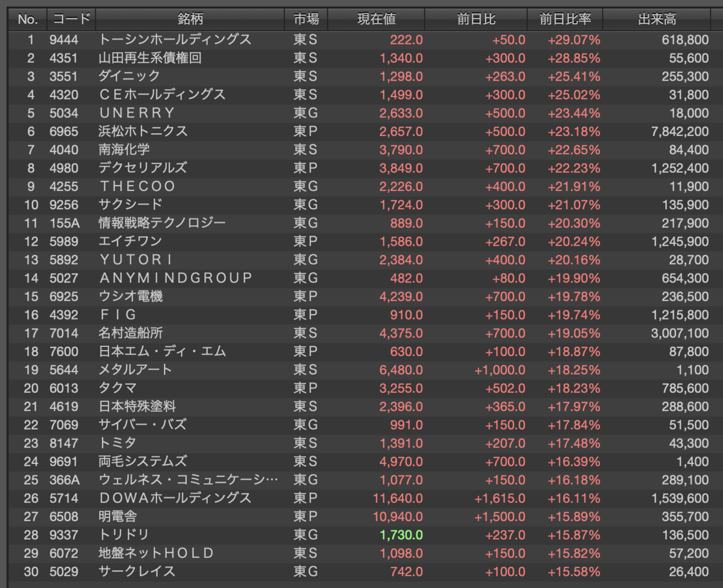The height and width of the screenshot is (588, 723).
Task: Sort by the 前日比率 column header
Action: 565,19
